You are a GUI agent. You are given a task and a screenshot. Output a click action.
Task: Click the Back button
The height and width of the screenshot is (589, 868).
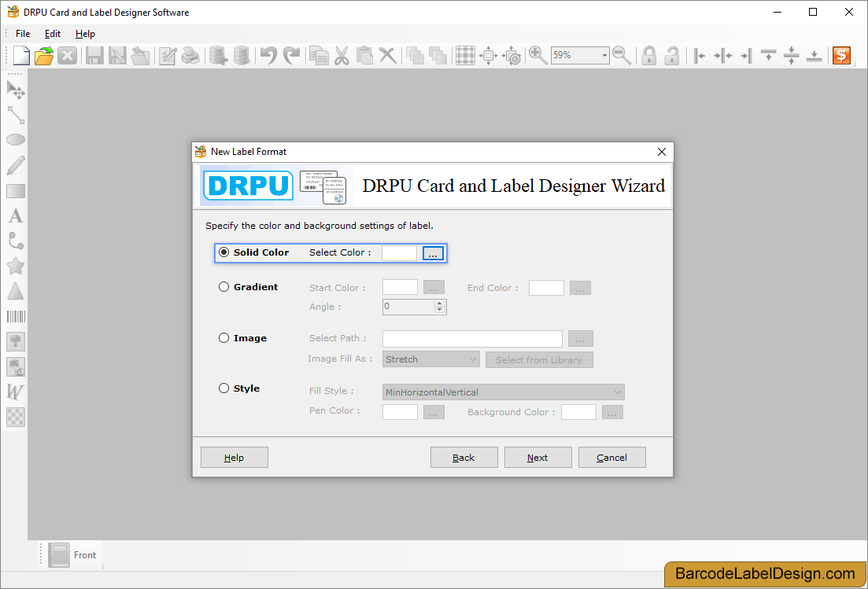pyautogui.click(x=464, y=458)
